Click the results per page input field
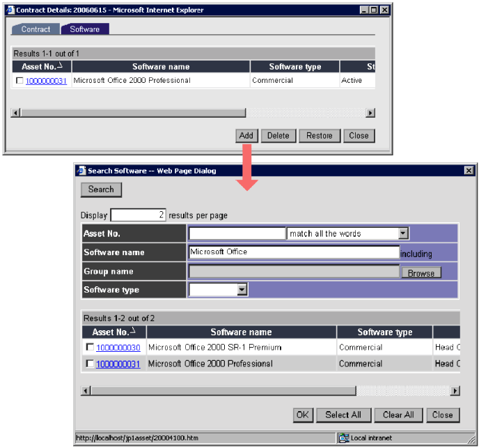479x448 pixels. click(x=139, y=215)
